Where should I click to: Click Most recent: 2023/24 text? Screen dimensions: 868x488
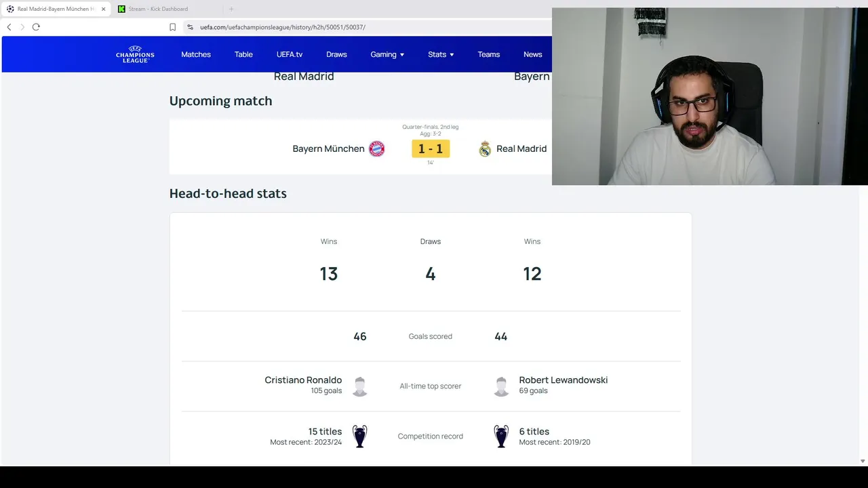(306, 443)
